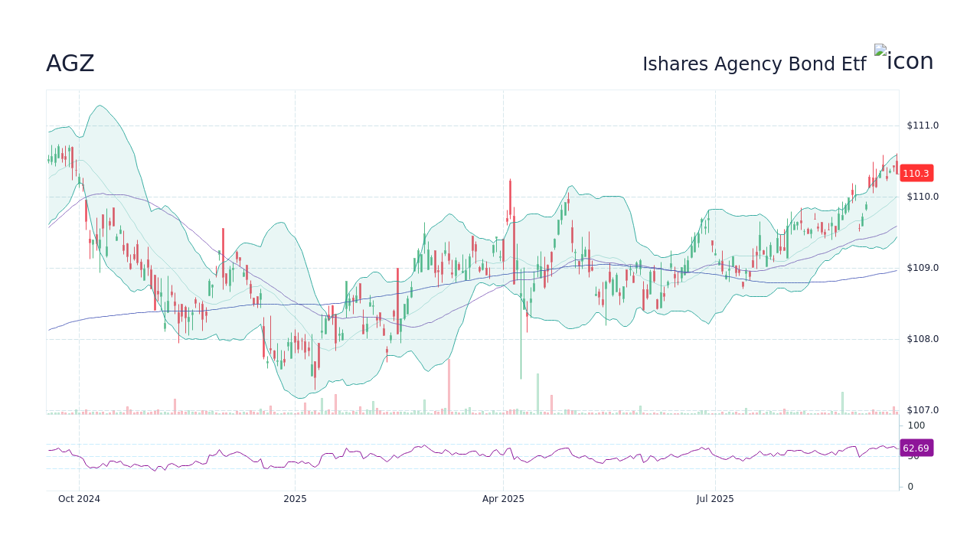Screen dimensions: 980x551
Task: Click the $109.0 price axis label
Action: [x=923, y=268]
